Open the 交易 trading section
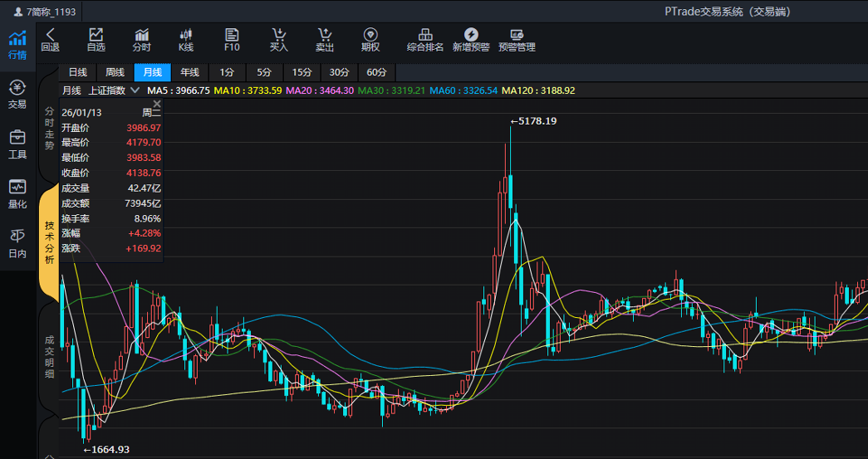Screen dimensions: 868x459 click(17, 95)
